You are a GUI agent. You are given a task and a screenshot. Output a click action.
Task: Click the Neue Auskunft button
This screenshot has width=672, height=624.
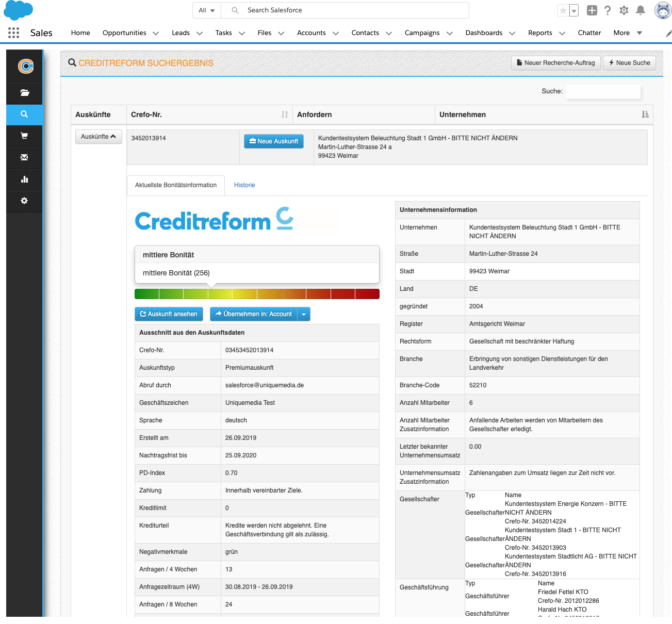click(274, 141)
